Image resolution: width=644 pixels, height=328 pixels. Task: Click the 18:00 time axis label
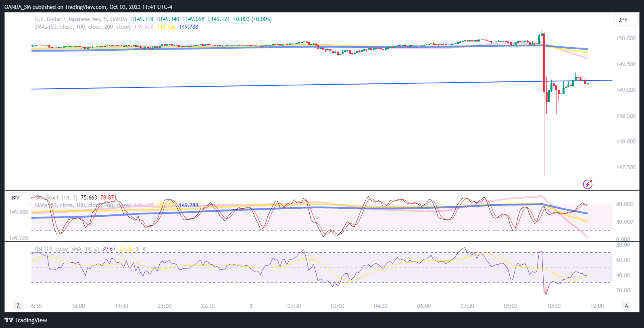click(78, 306)
